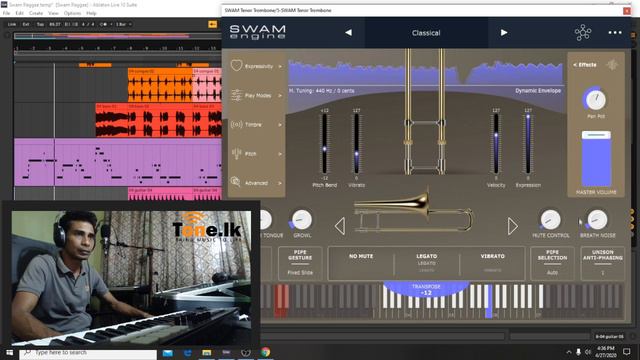
Task: Click the microphone tray icon
Action: click(x=578, y=352)
